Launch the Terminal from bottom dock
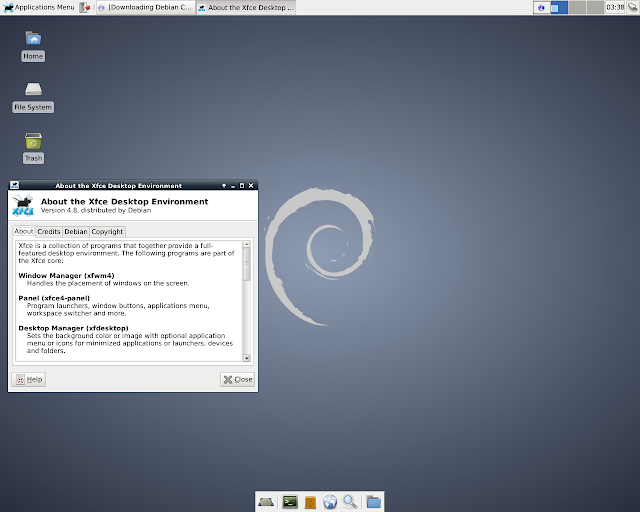640x512 pixels. pyautogui.click(x=290, y=501)
